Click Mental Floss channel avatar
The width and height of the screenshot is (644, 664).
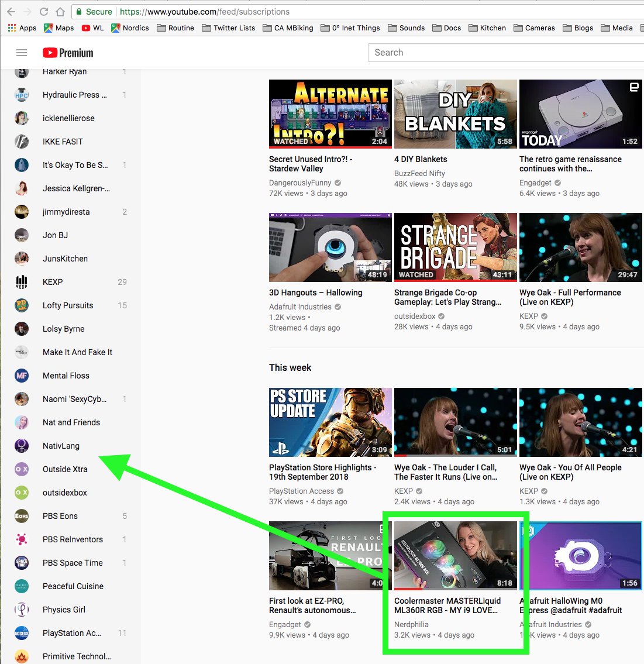pos(22,376)
